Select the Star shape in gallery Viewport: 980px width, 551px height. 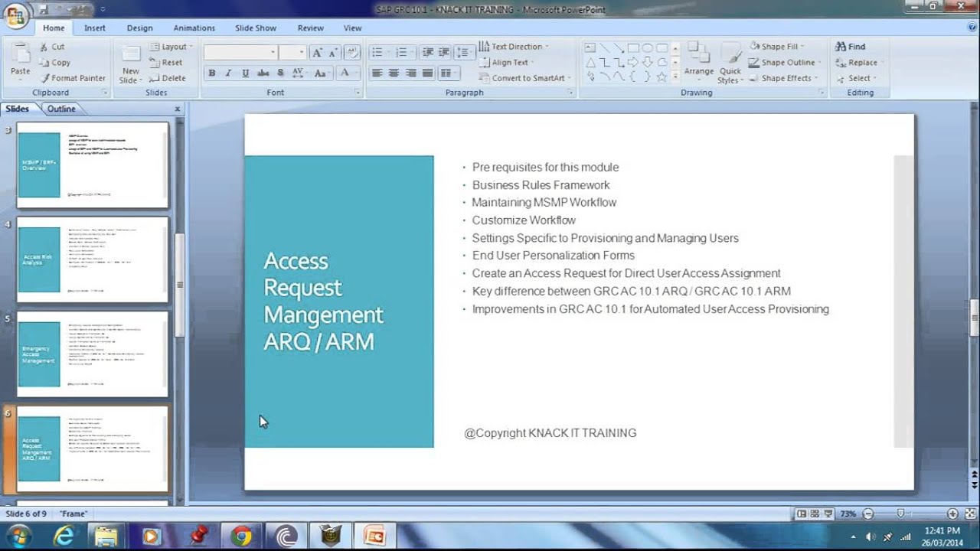coord(662,77)
